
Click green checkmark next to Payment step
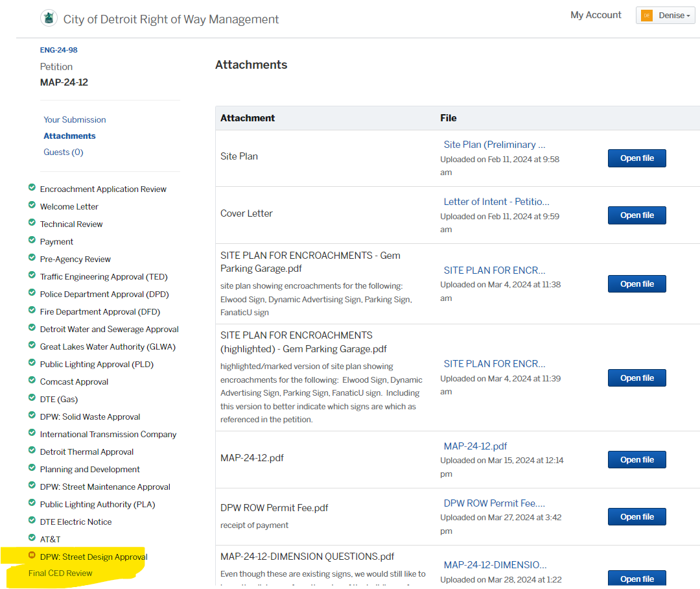click(32, 241)
